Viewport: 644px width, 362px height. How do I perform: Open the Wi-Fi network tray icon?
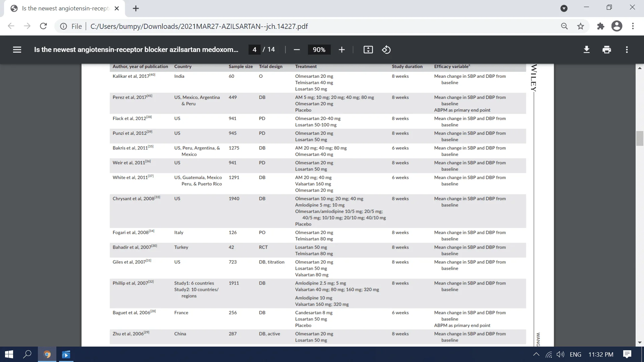point(549,354)
